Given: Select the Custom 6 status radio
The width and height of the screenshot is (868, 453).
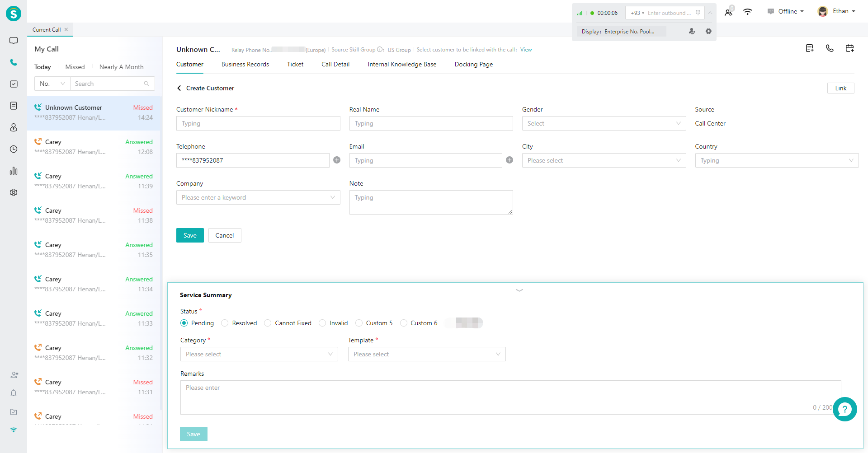Looking at the screenshot, I should (x=404, y=323).
